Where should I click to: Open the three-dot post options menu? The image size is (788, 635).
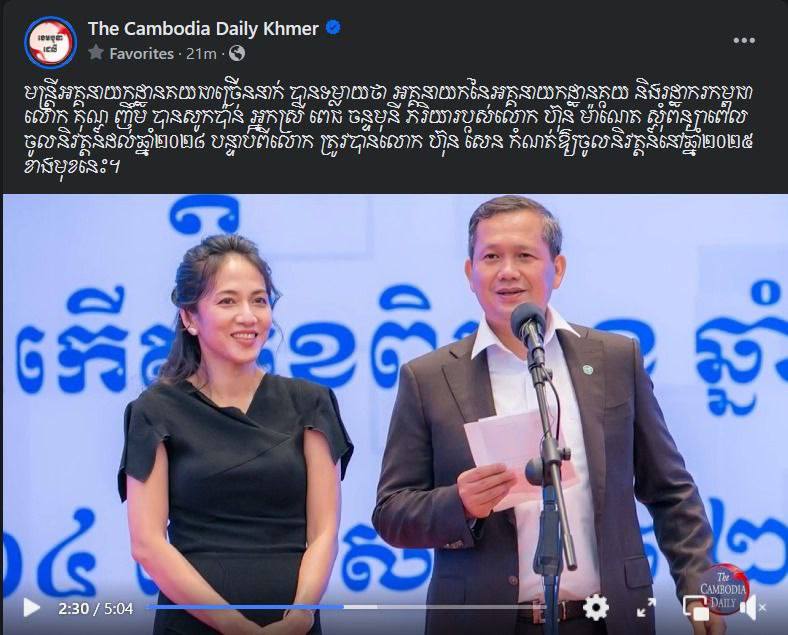tap(744, 40)
